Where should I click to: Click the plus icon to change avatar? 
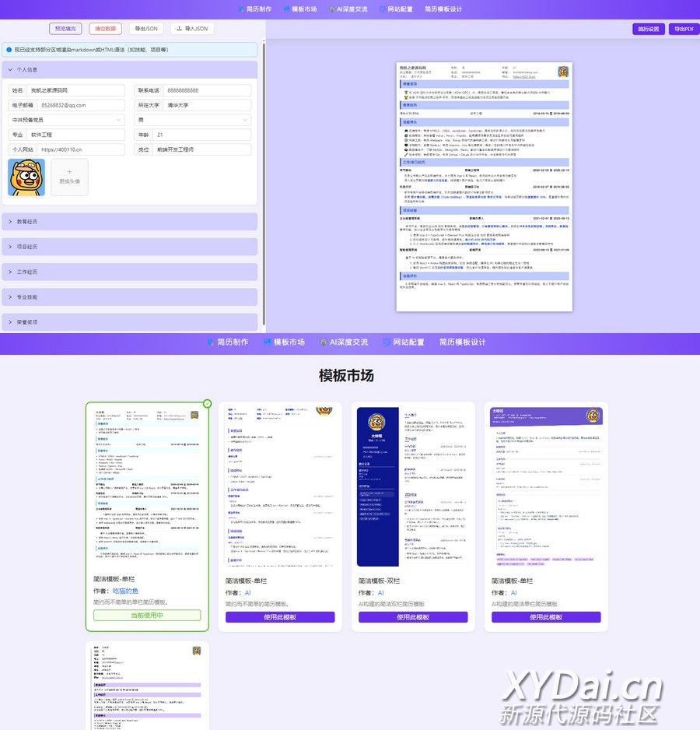[x=69, y=171]
